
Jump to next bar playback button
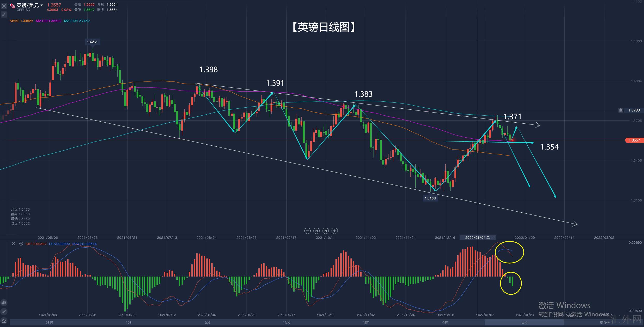pyautogui.click(x=326, y=231)
